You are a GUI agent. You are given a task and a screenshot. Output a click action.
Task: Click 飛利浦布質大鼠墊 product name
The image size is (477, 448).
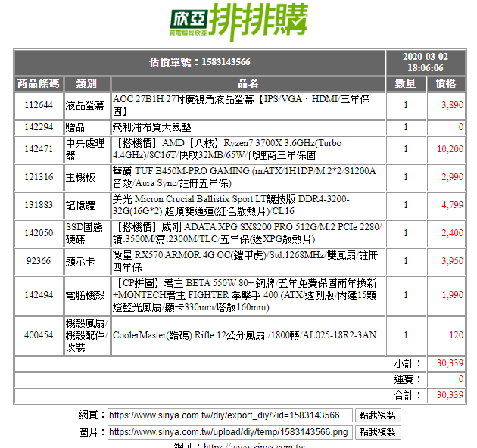(151, 127)
